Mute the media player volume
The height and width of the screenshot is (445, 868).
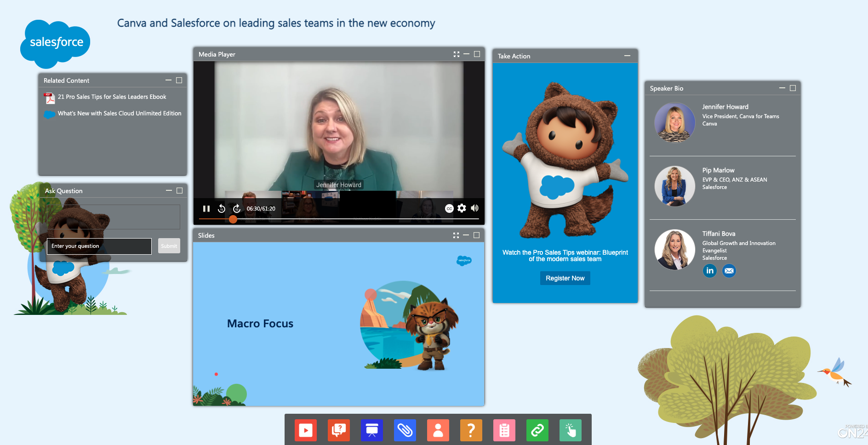474,208
